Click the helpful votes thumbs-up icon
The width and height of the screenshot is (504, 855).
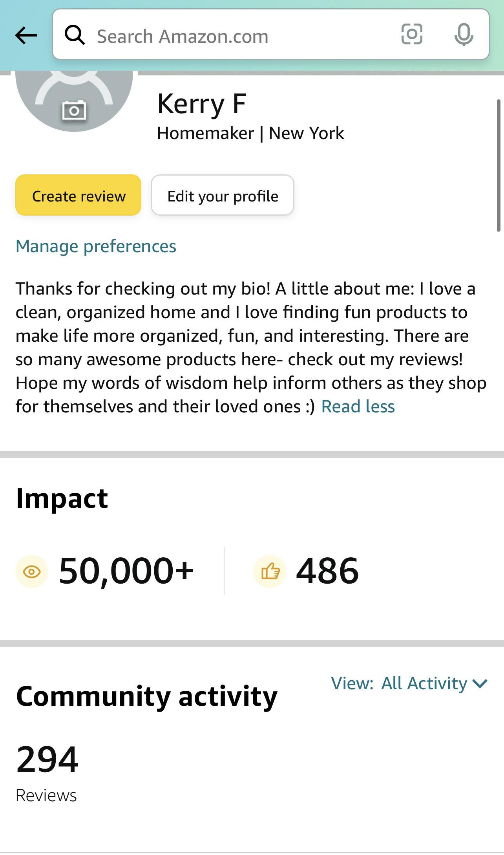[x=270, y=571]
